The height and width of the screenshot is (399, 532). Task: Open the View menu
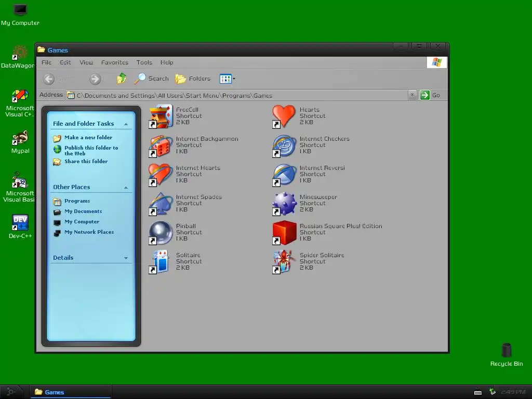point(86,62)
